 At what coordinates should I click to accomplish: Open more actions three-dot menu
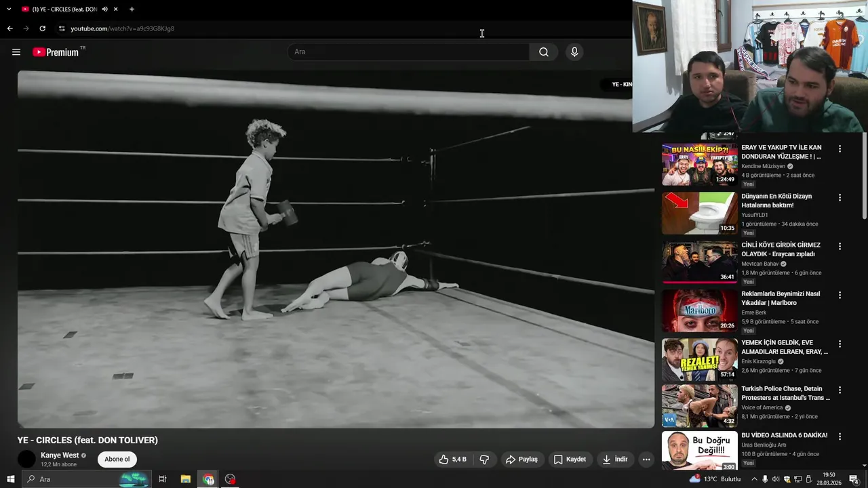tap(646, 460)
